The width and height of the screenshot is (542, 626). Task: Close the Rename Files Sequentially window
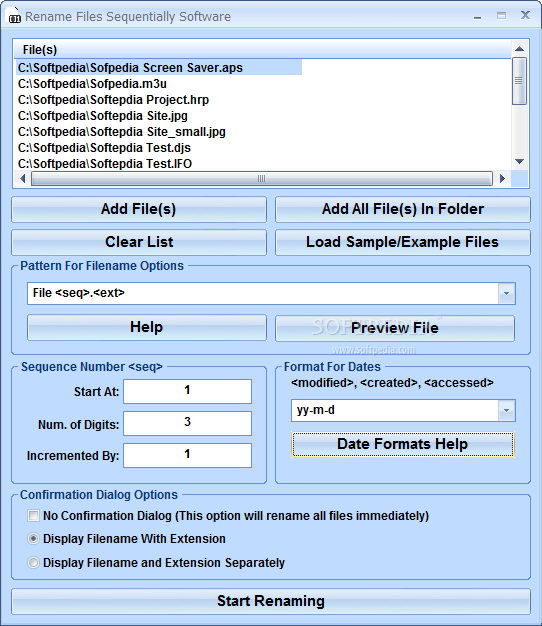point(525,15)
